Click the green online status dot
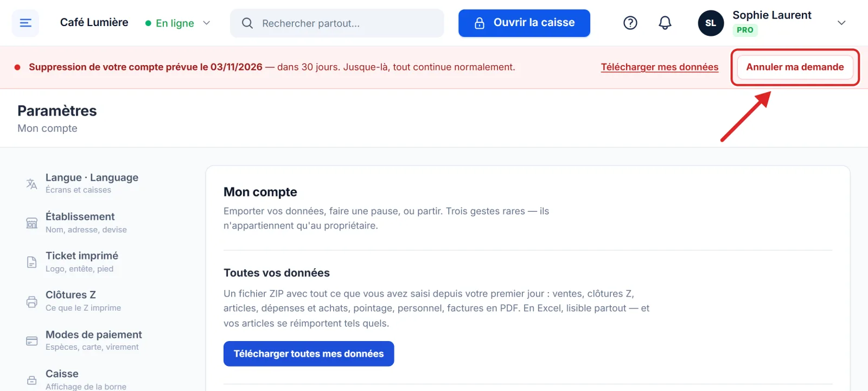 pos(148,23)
